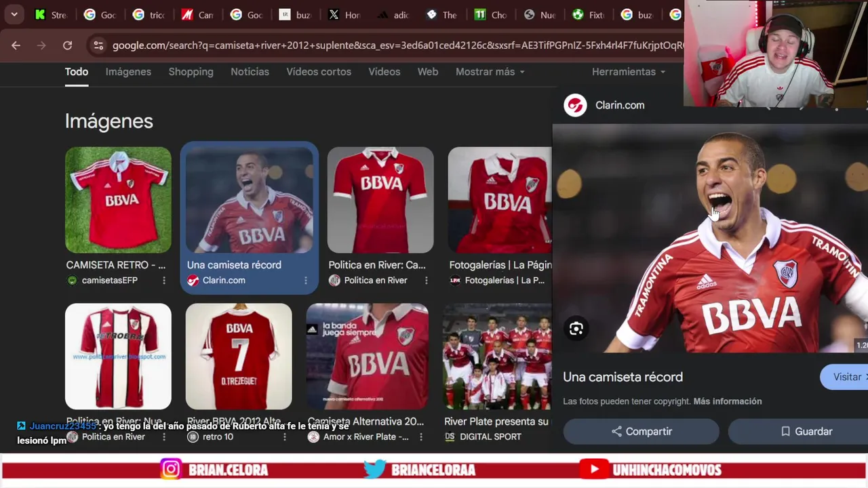
Task: Open the 'CAMISETA RETRO' jersey thumbnail
Action: 118,200
